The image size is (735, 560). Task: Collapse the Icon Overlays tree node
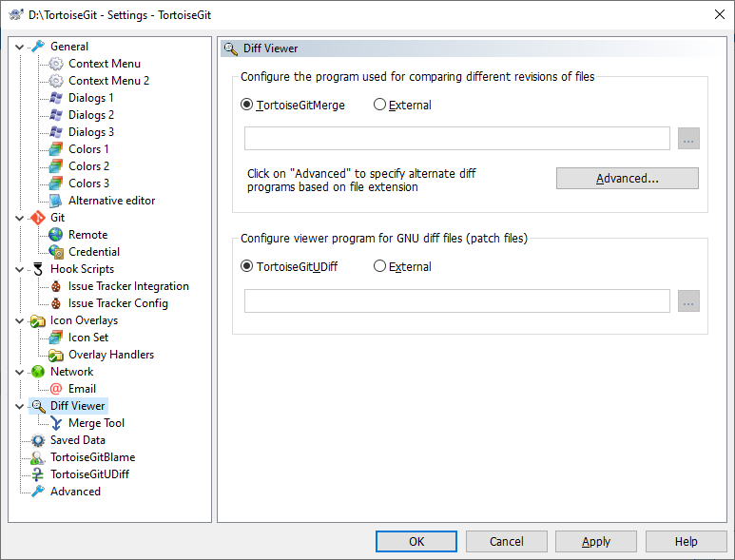[x=19, y=320]
